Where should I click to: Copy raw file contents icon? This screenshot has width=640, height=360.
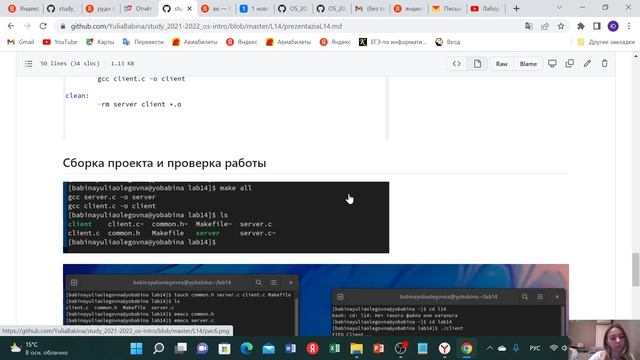tap(569, 63)
